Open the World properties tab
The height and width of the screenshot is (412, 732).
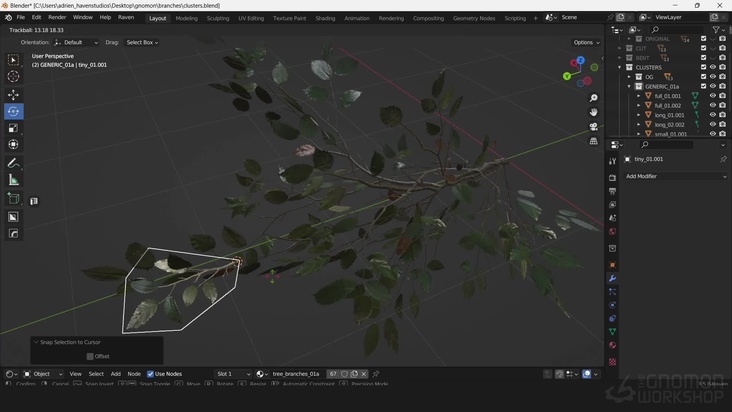click(612, 231)
